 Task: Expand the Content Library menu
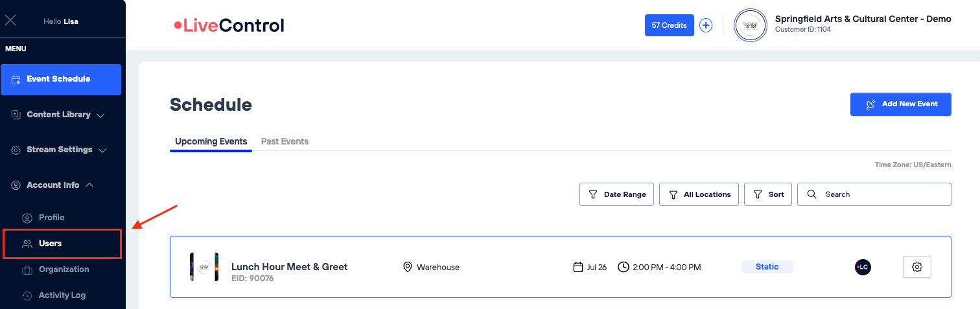click(x=58, y=115)
